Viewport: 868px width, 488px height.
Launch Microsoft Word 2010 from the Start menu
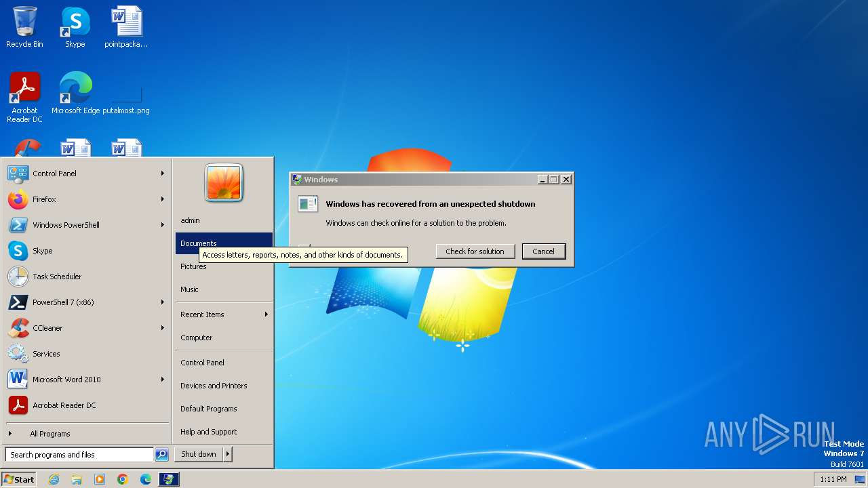tap(86, 380)
